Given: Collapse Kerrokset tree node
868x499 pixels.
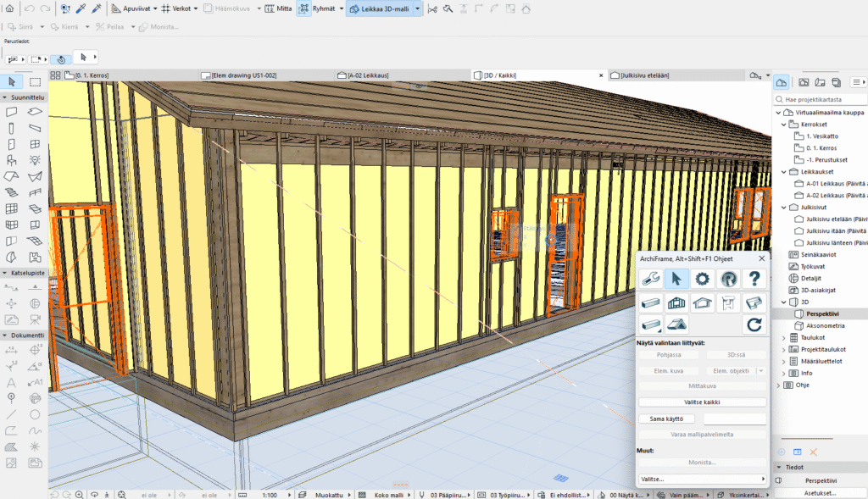Looking at the screenshot, I should (784, 125).
